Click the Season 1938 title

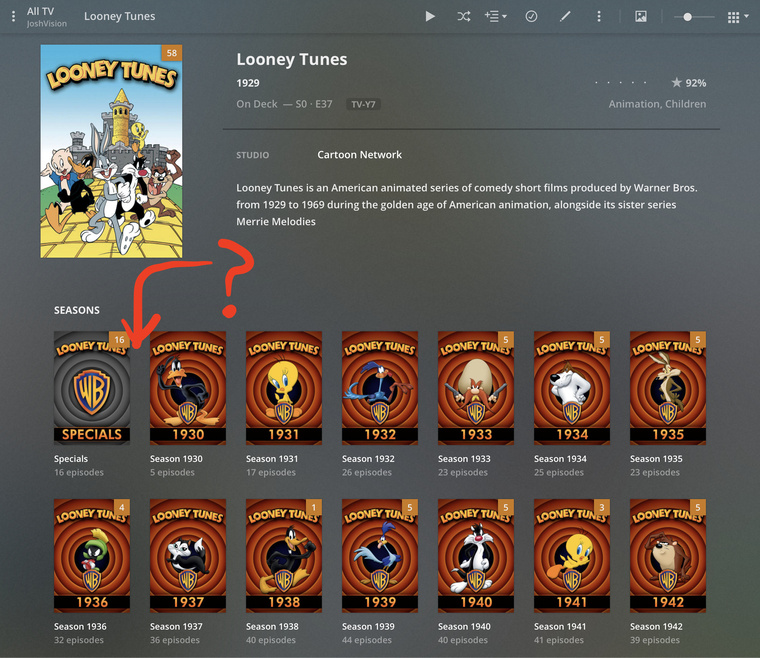(272, 627)
